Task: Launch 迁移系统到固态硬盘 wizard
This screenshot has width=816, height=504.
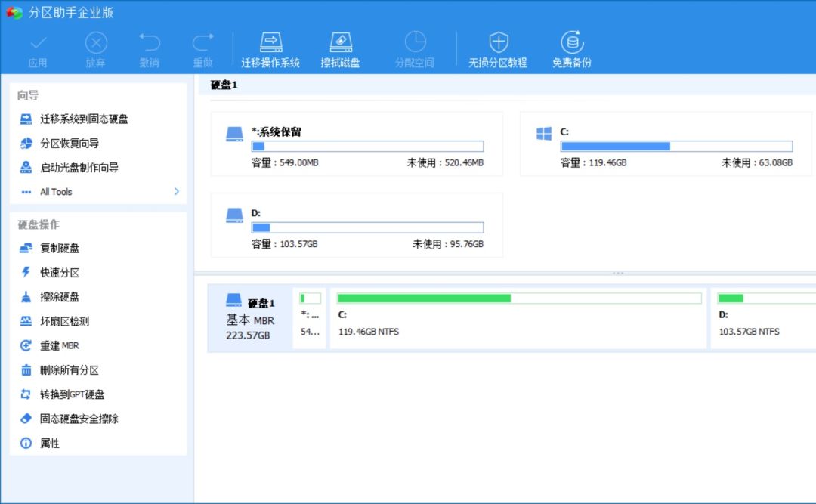Action: (74, 119)
